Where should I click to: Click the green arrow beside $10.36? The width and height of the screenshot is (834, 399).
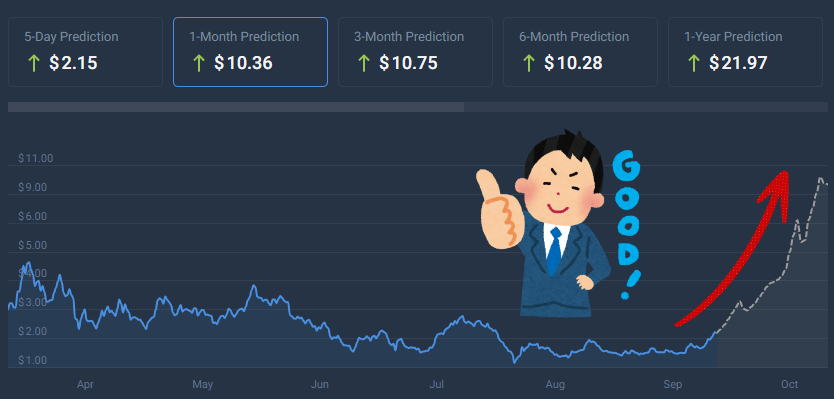click(x=198, y=63)
